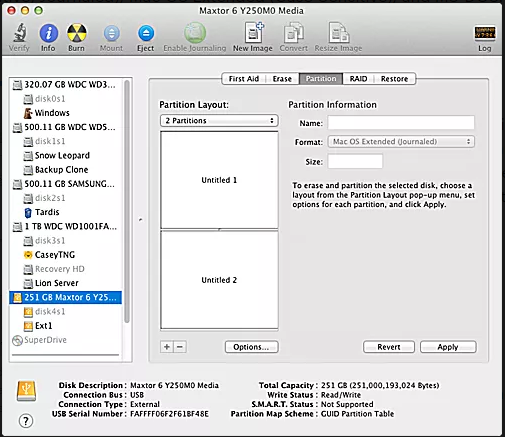Image resolution: width=505 pixels, height=437 pixels.
Task: Switch to the RAID tab
Action: tap(358, 79)
